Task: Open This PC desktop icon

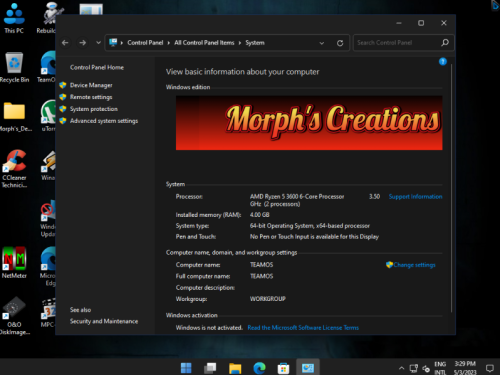Action: (x=14, y=18)
